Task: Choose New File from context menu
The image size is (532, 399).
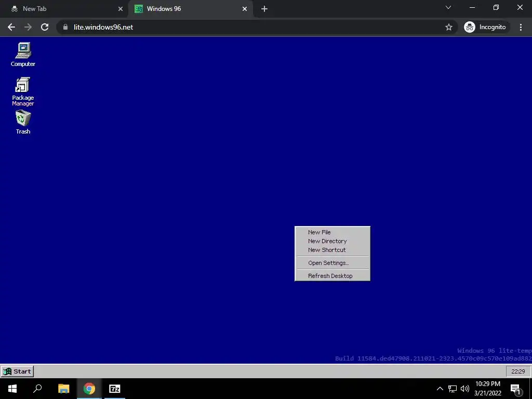Action: (332, 232)
